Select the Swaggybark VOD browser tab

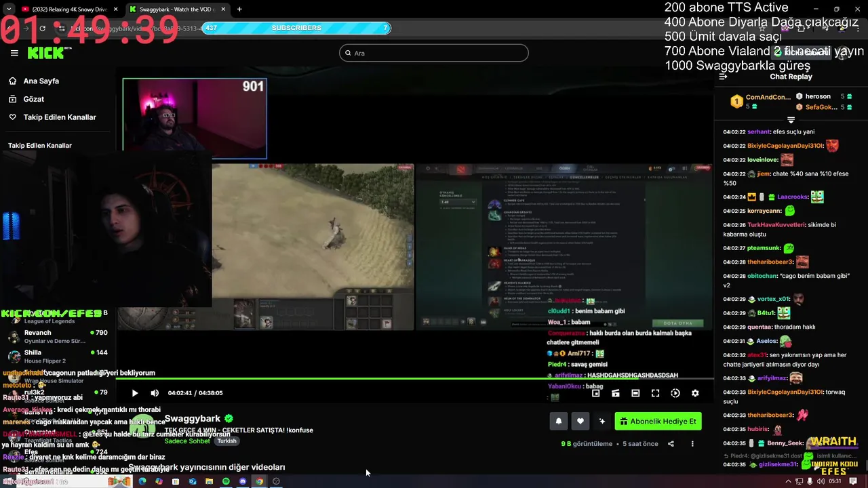click(x=178, y=9)
